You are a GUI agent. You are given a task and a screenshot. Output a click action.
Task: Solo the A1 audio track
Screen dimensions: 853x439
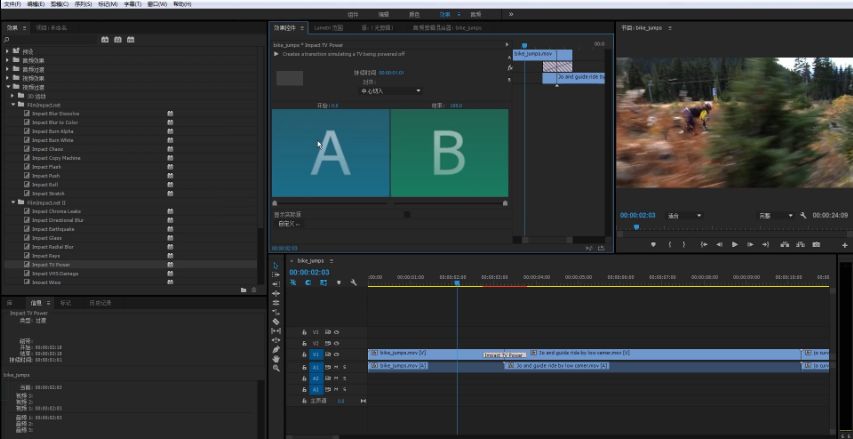[344, 367]
